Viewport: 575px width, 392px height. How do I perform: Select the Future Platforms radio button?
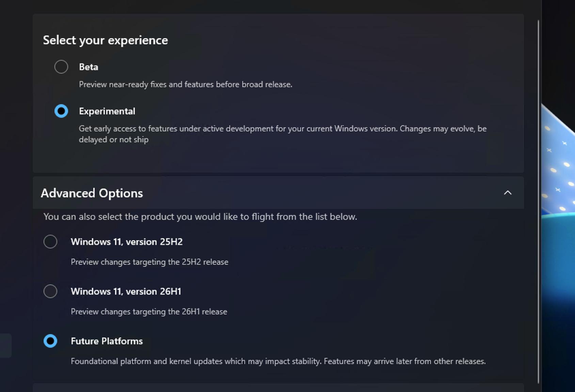(50, 341)
